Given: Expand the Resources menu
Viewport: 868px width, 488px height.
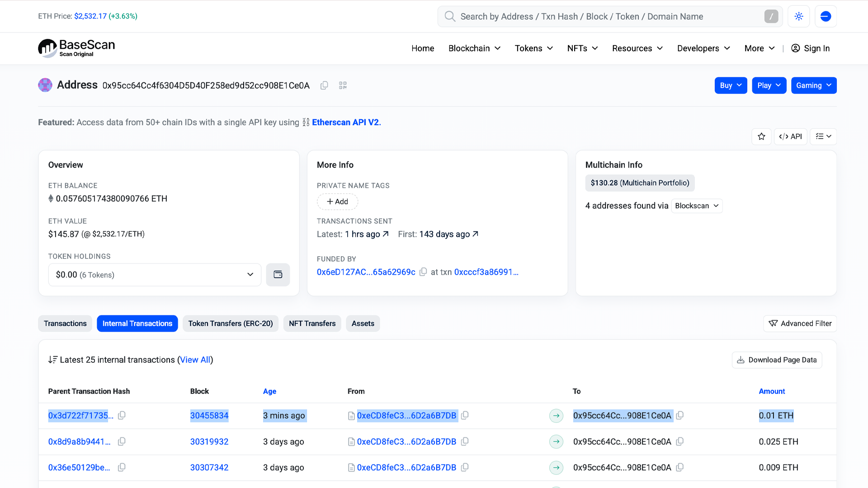Looking at the screenshot, I should (x=637, y=48).
